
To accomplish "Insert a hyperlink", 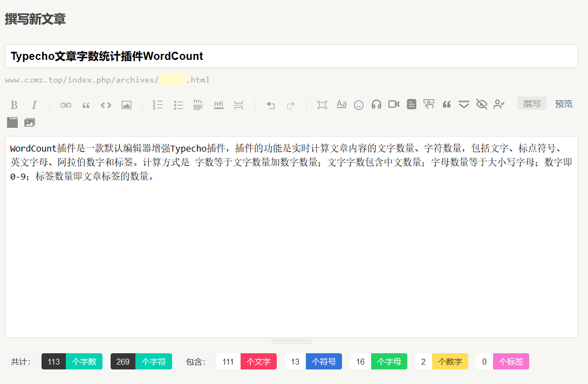I will click(x=65, y=105).
